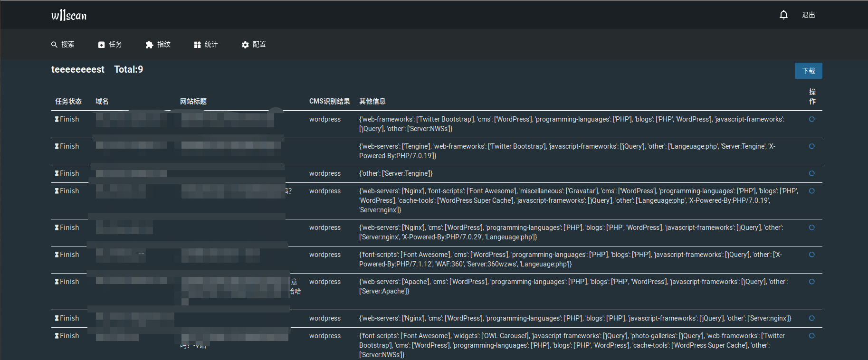The width and height of the screenshot is (868, 360).
Task: Open the 搜索 search menu
Action: pos(63,44)
